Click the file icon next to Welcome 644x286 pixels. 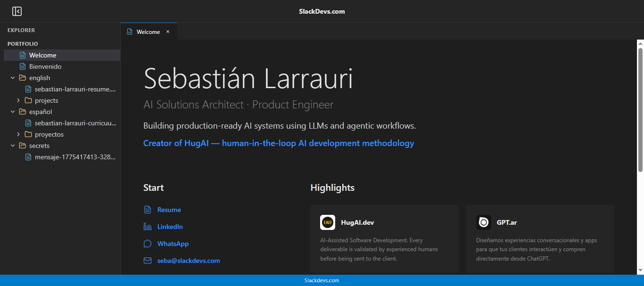pyautogui.click(x=22, y=55)
